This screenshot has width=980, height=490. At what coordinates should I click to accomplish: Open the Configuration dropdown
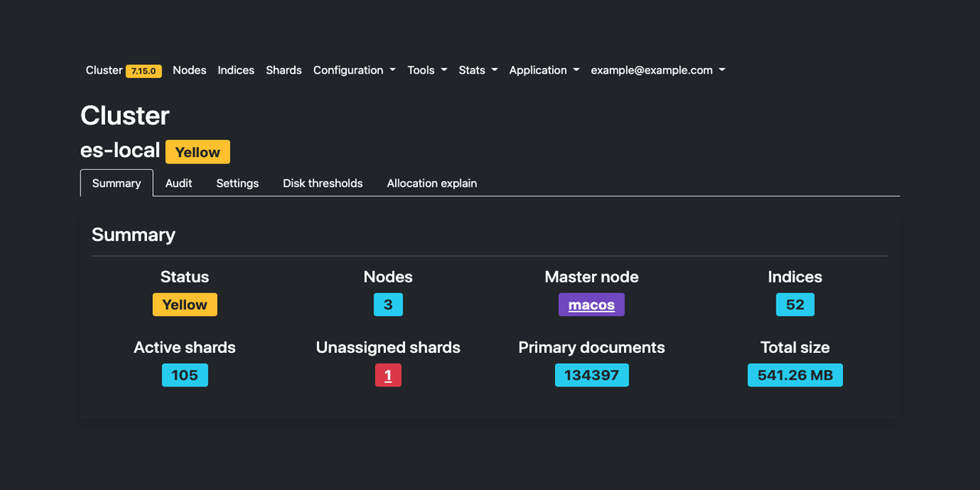coord(354,70)
